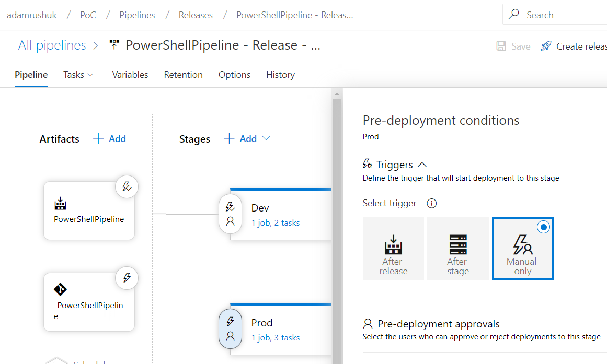Click the search magnifier icon
This screenshot has width=607, height=364.
coord(513,14)
